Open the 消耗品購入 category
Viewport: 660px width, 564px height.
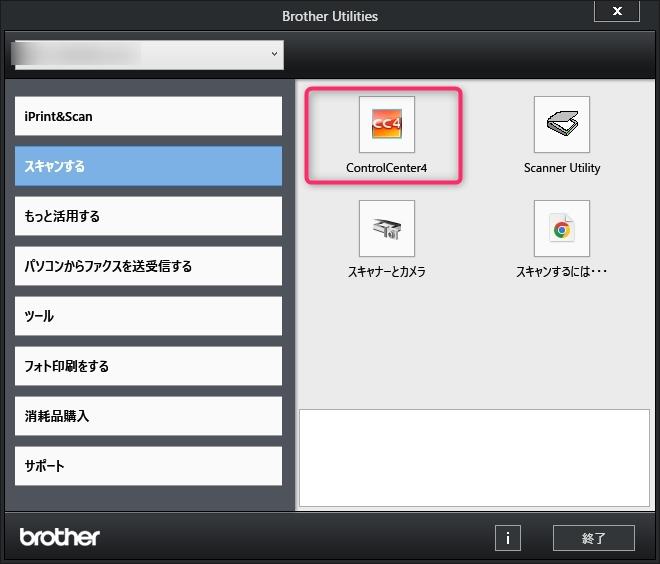point(148,416)
